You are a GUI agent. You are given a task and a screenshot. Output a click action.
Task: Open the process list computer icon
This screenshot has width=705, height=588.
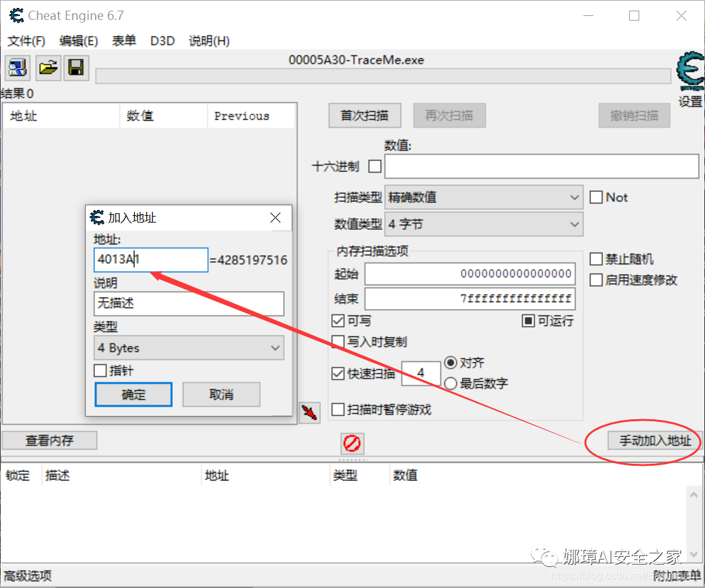[17, 68]
